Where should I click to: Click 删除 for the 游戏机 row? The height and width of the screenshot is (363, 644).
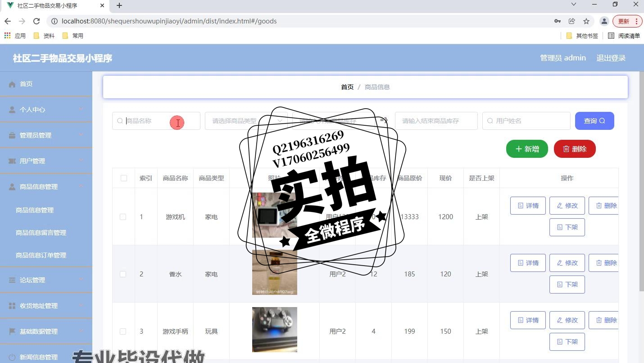pos(603,206)
